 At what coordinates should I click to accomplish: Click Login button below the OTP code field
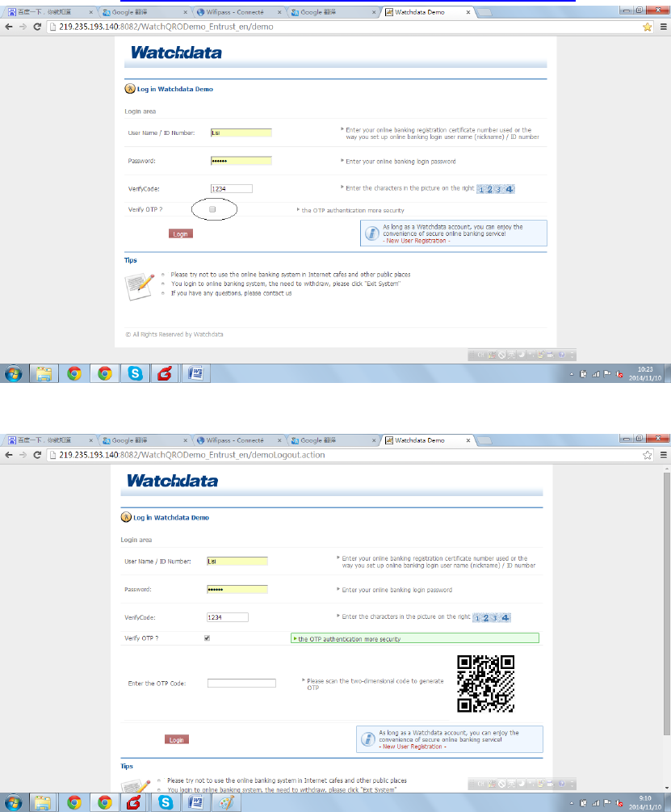[176, 739]
